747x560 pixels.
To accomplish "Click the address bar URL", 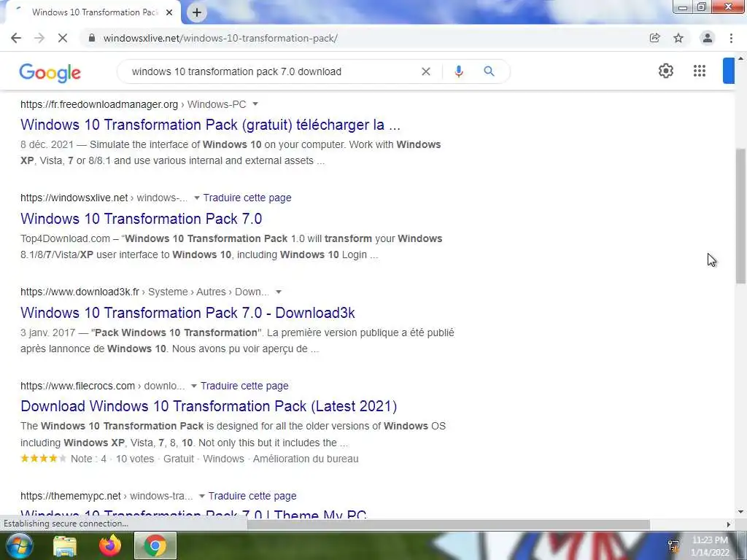I will pyautogui.click(x=220, y=38).
